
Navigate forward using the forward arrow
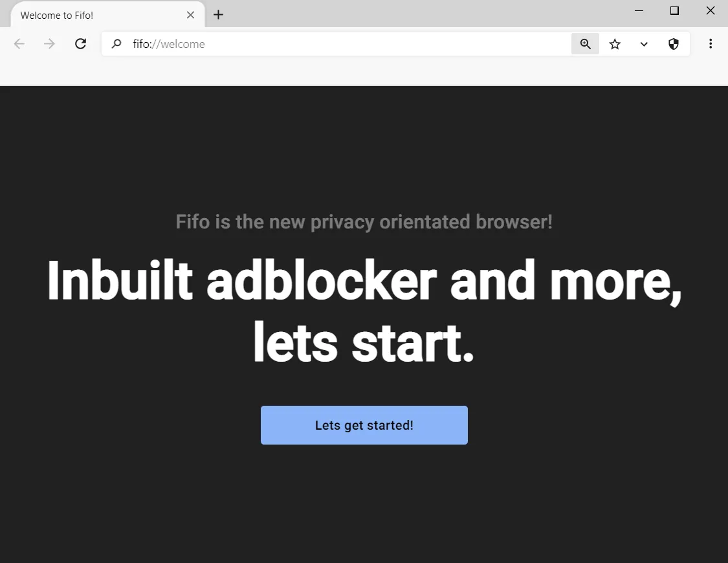tap(49, 43)
